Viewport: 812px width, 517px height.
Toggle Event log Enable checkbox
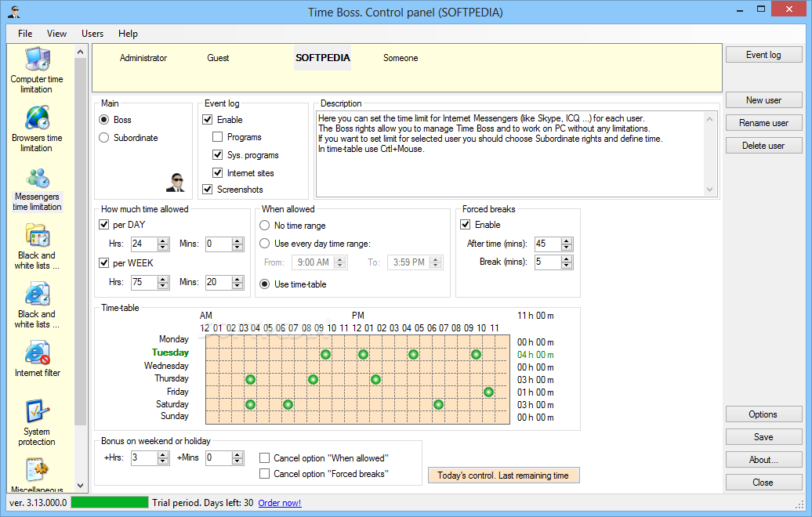(x=208, y=120)
